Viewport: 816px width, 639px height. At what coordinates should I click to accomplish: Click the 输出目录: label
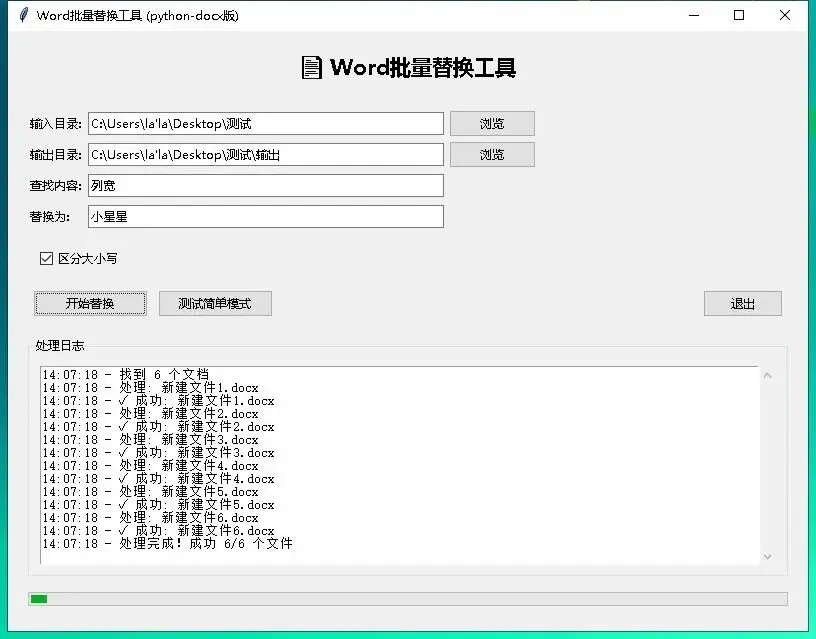click(56, 155)
